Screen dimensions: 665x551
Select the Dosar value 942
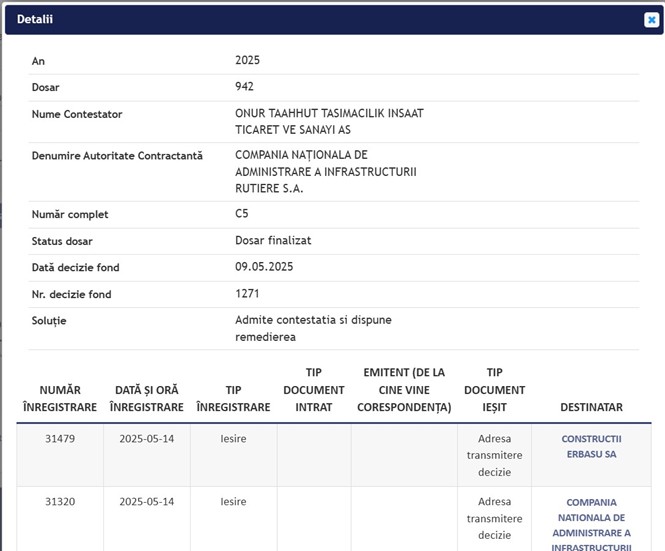[x=244, y=87]
